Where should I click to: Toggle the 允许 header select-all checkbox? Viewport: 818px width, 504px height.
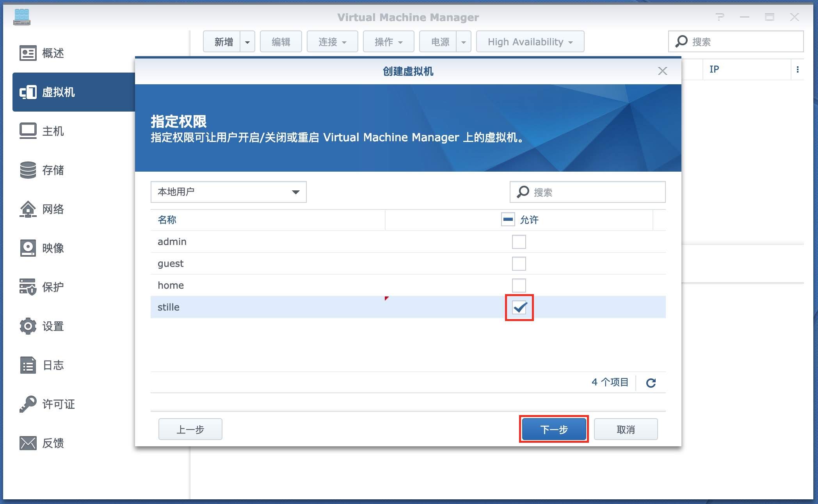coord(508,220)
